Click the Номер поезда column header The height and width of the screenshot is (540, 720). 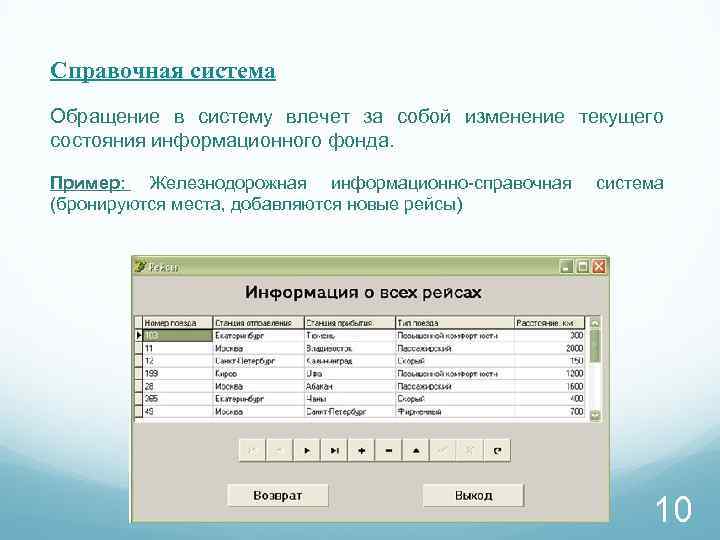click(x=178, y=323)
